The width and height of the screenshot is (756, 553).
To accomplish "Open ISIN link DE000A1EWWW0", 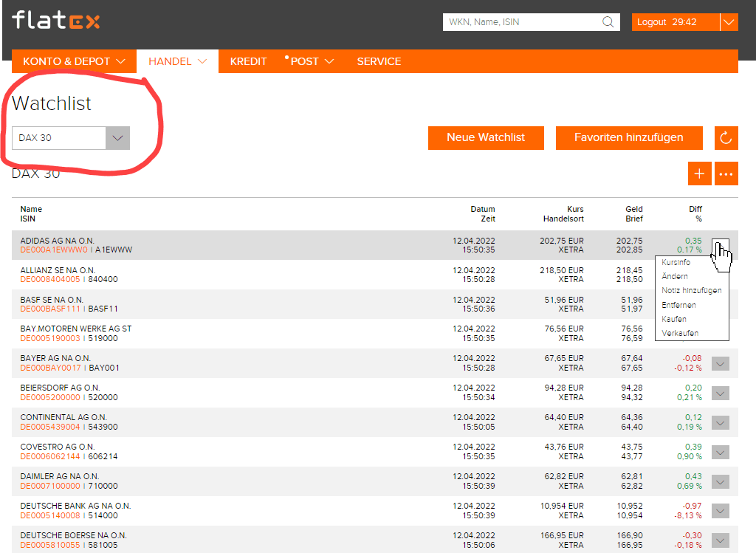I will click(x=54, y=250).
